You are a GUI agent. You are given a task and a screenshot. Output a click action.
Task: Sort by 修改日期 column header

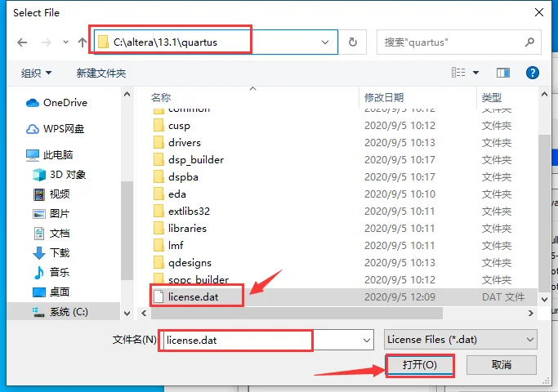(x=384, y=97)
